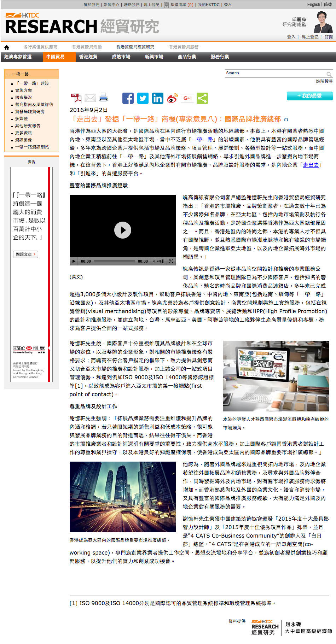Screen dimensions: 336x644
Task: Click the Search input field
Action: click(275, 74)
